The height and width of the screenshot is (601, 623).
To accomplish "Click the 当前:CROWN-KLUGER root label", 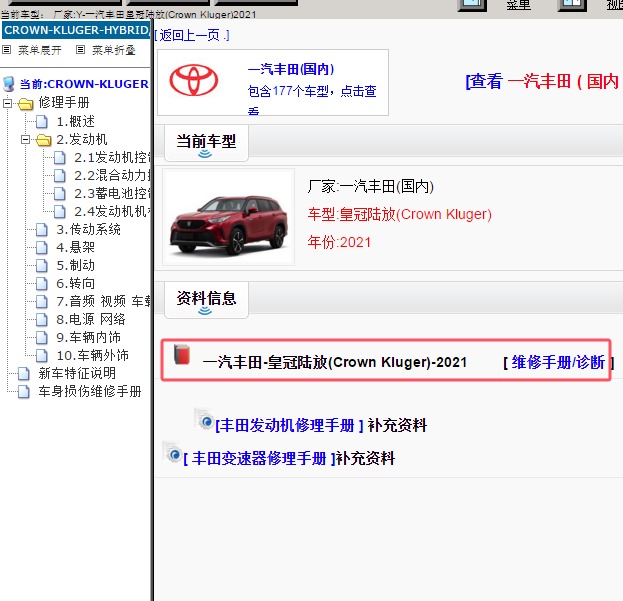I will (x=84, y=84).
